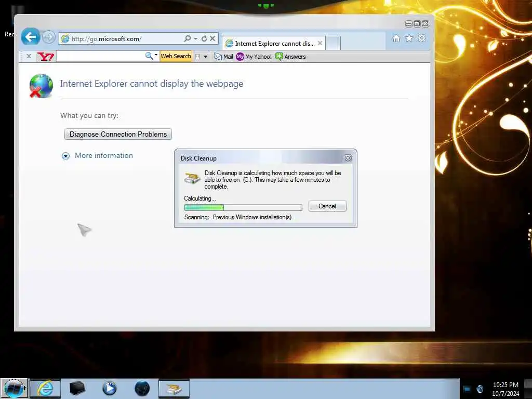
Task: Click the greyed Forward arrow button
Action: click(48, 37)
